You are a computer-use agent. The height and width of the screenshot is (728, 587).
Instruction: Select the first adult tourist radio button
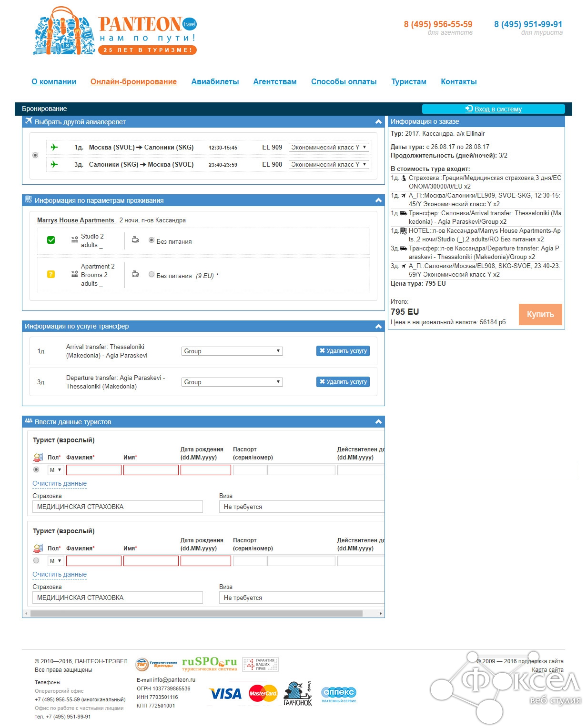(36, 469)
